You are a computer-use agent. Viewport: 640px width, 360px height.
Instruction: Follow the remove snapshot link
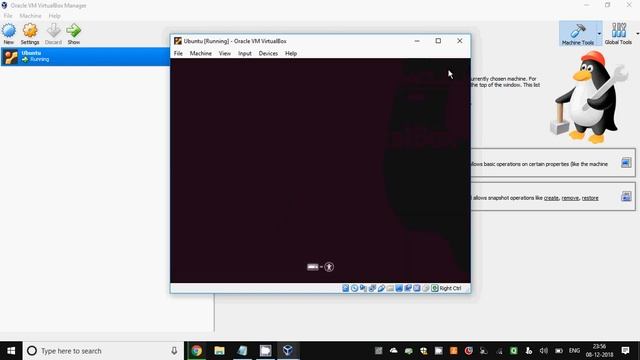[x=570, y=198]
